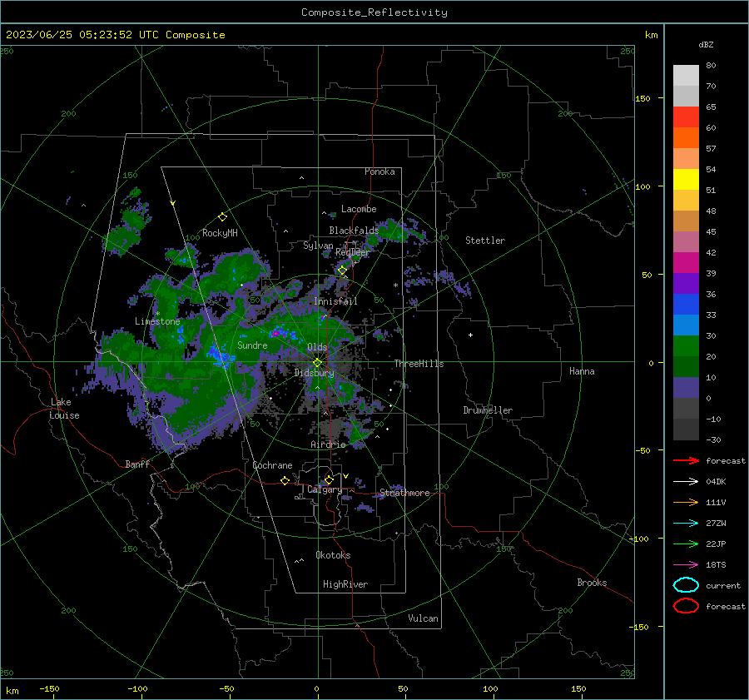Image resolution: width=749 pixels, height=700 pixels.
Task: Click the Brooks label
Action: [x=592, y=583]
